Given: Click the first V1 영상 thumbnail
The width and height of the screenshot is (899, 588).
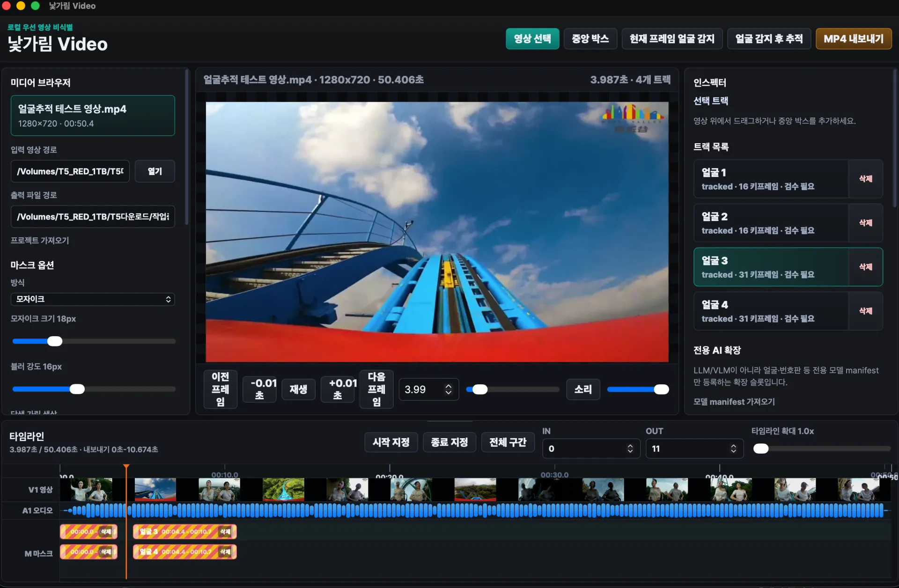Looking at the screenshot, I should point(91,489).
